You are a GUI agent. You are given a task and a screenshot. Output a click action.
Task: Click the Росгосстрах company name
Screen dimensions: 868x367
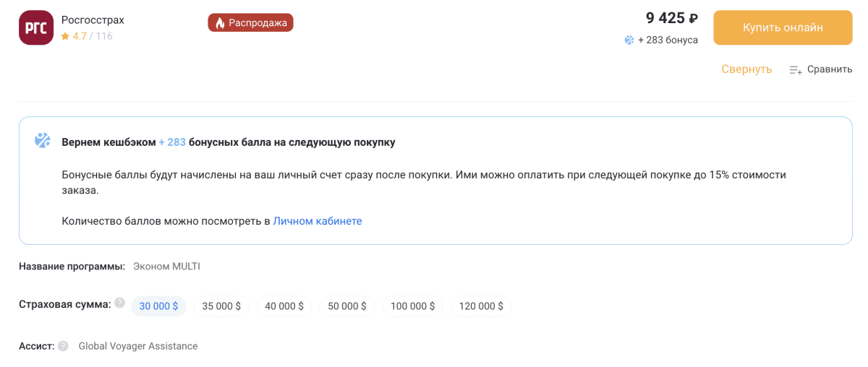coord(93,20)
